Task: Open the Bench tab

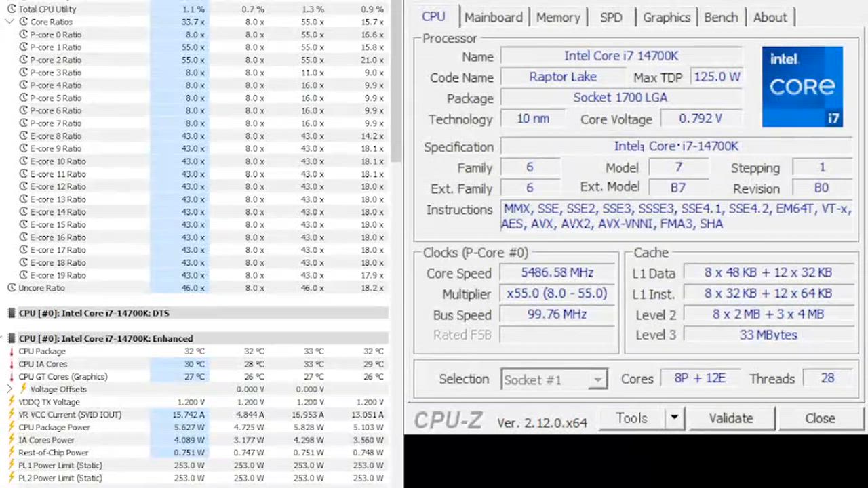Action: point(721,18)
